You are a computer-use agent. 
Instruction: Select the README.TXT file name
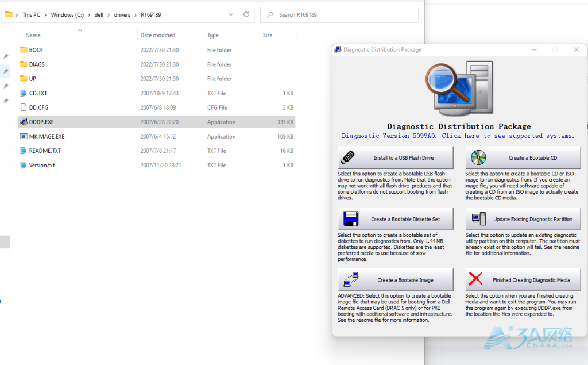pos(45,151)
